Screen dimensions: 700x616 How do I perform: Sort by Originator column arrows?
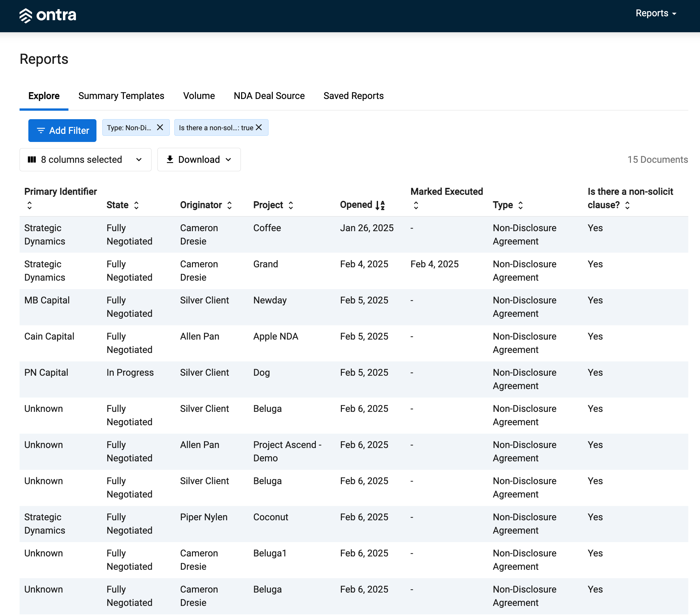click(229, 205)
